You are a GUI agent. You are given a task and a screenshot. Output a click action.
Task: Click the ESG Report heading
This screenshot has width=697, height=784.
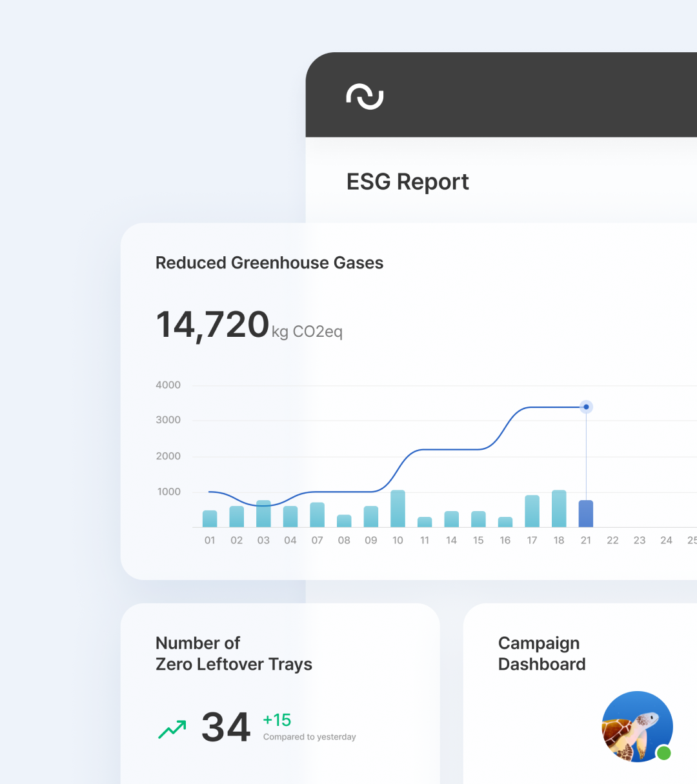[407, 182]
